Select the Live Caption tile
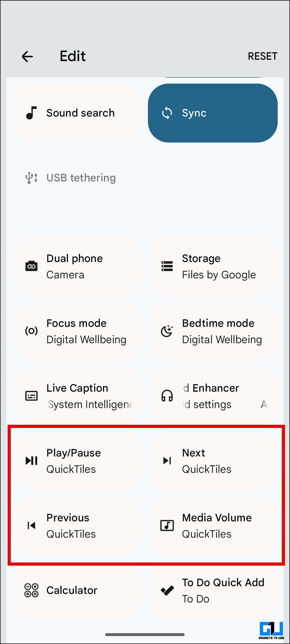 coord(78,396)
